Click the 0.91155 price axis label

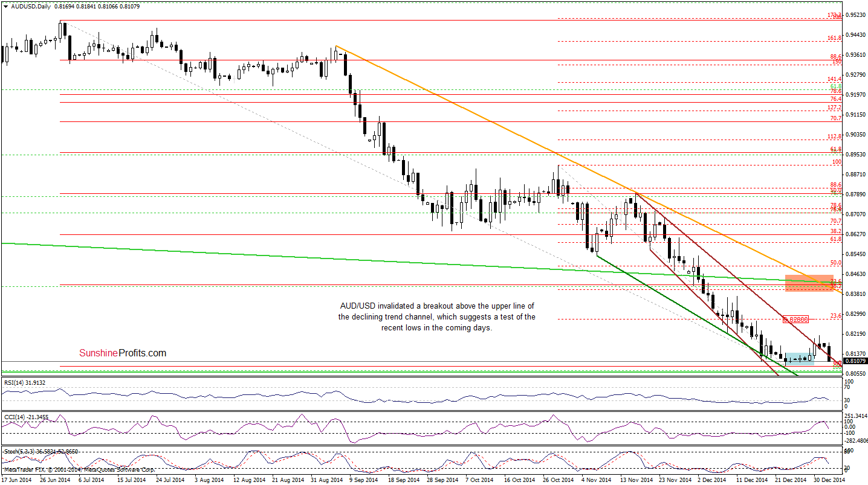click(855, 114)
